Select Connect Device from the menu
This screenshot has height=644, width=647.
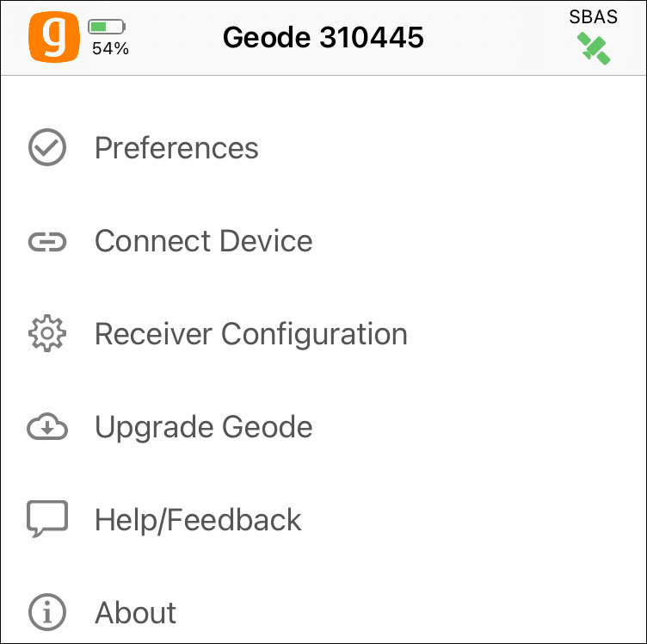click(x=203, y=241)
